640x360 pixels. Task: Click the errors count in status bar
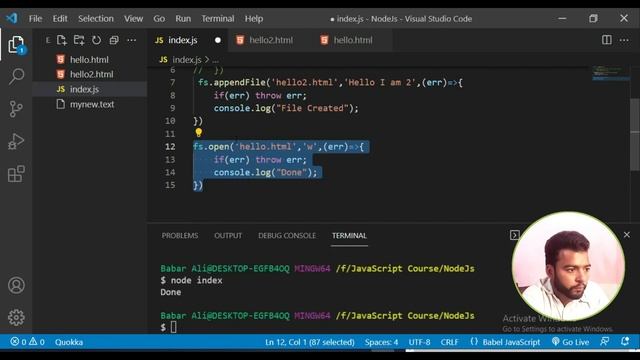coord(18,342)
